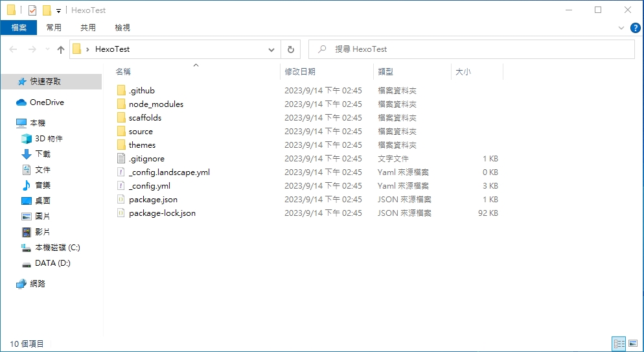Sort by 大小 size column
644x352 pixels.
click(x=463, y=71)
